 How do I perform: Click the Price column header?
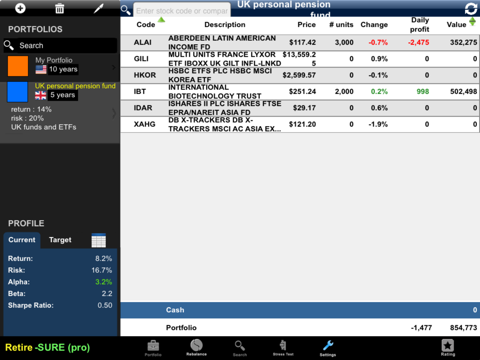(x=306, y=25)
